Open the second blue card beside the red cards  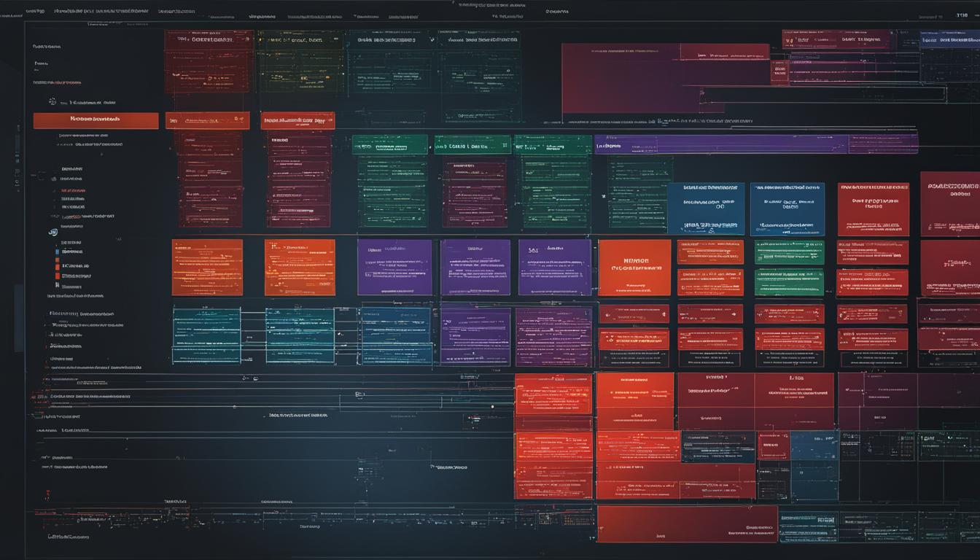coord(787,209)
